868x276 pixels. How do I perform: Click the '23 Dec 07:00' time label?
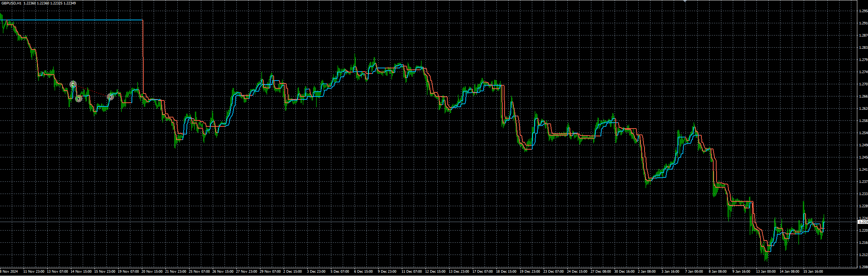point(554,272)
